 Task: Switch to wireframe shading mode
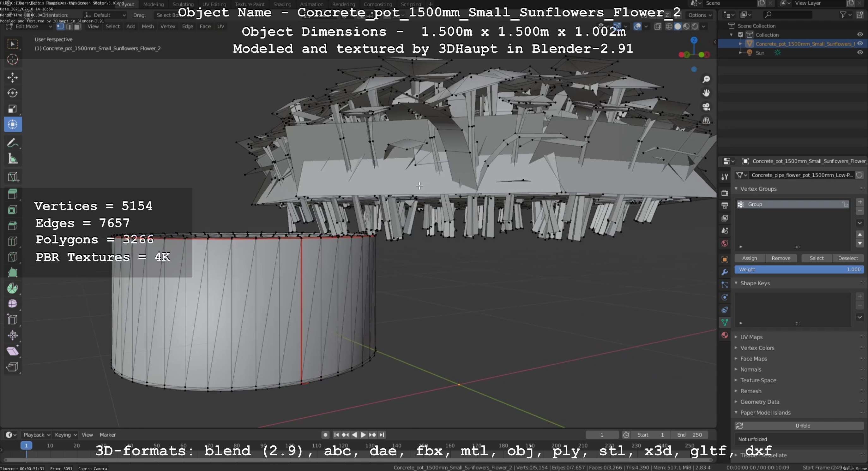pyautogui.click(x=669, y=27)
